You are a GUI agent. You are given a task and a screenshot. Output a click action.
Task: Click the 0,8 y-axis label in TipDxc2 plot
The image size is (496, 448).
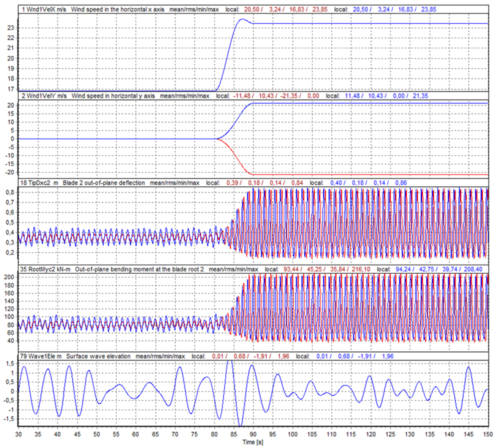pyautogui.click(x=10, y=192)
